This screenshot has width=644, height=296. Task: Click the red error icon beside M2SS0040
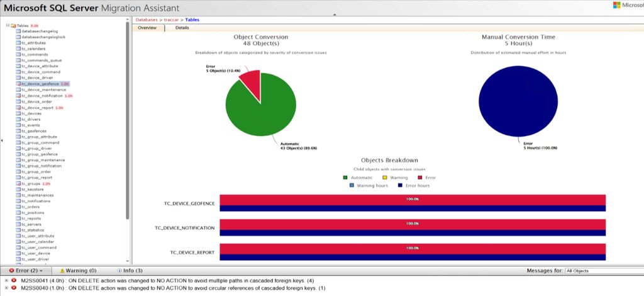[x=14, y=288]
